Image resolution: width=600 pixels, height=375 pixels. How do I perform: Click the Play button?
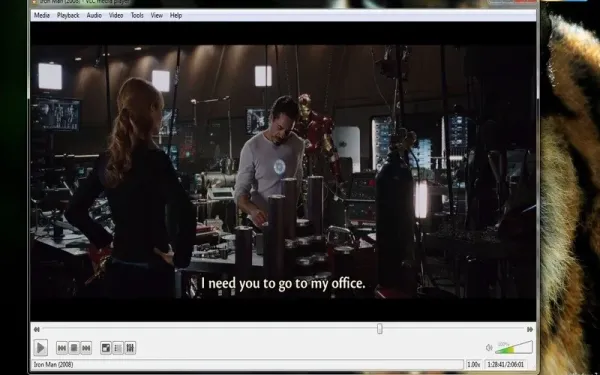tap(41, 348)
